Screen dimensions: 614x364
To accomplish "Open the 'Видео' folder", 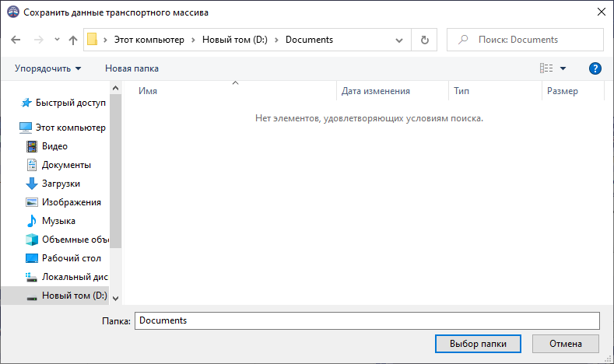I will pos(54,146).
